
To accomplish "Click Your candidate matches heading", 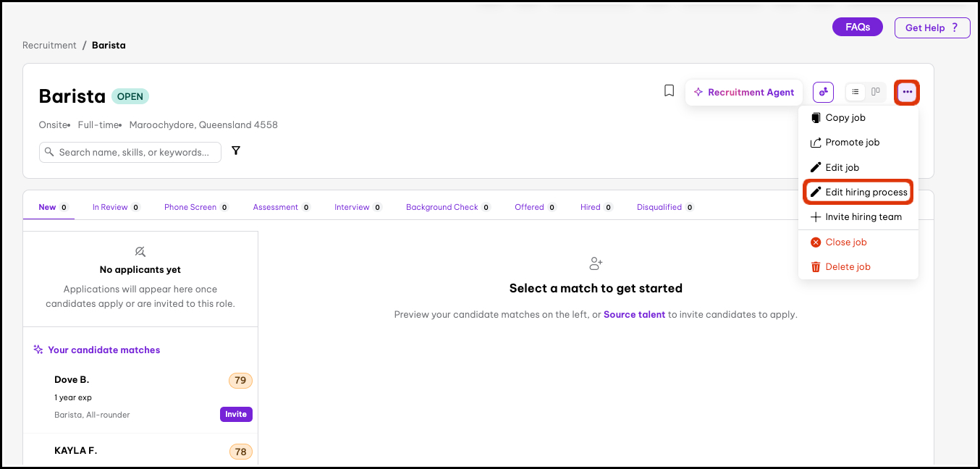I will (104, 350).
